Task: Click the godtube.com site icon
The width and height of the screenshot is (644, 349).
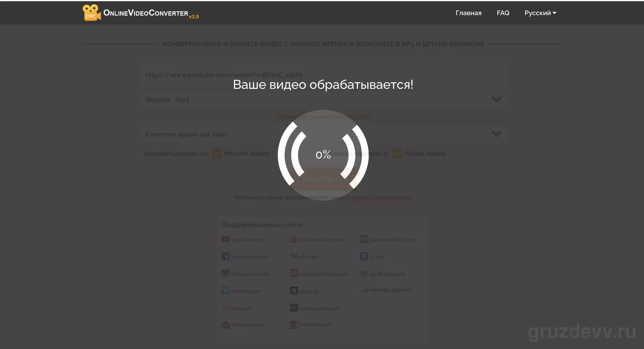Action: (364, 273)
